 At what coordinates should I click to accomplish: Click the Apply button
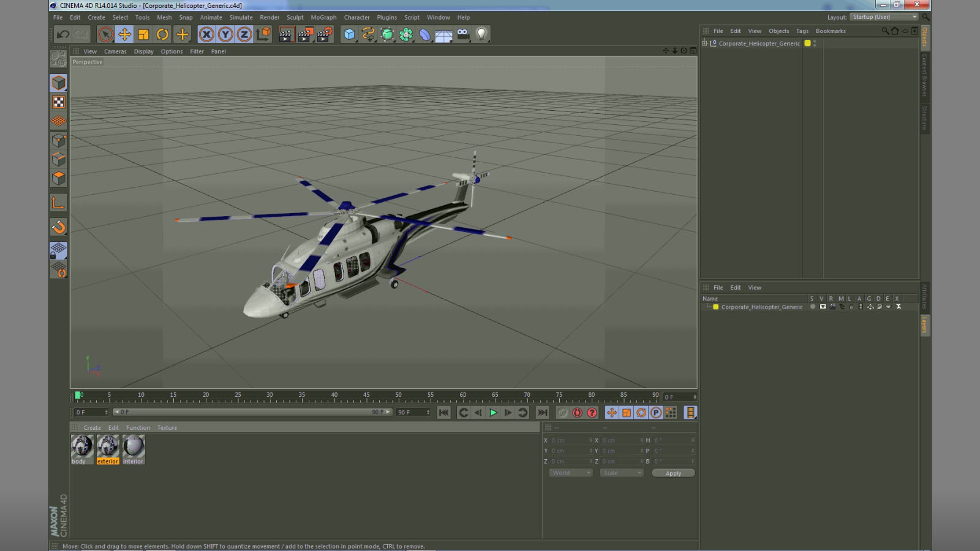[673, 473]
